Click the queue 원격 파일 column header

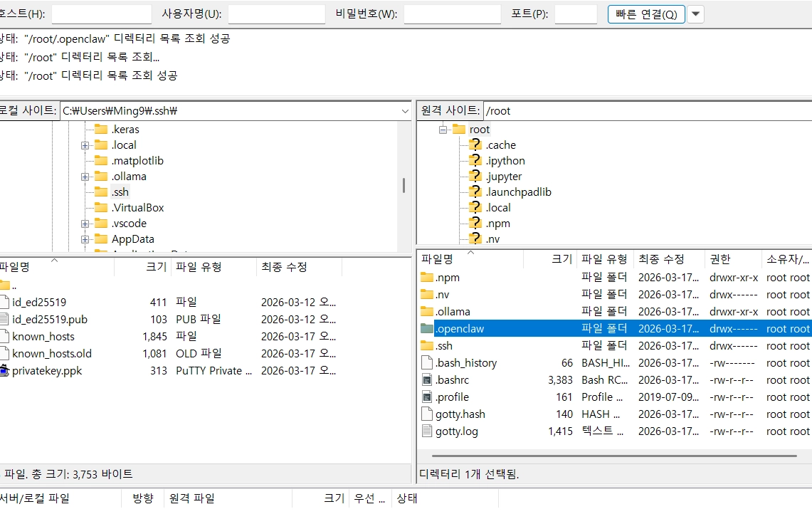(x=228, y=498)
